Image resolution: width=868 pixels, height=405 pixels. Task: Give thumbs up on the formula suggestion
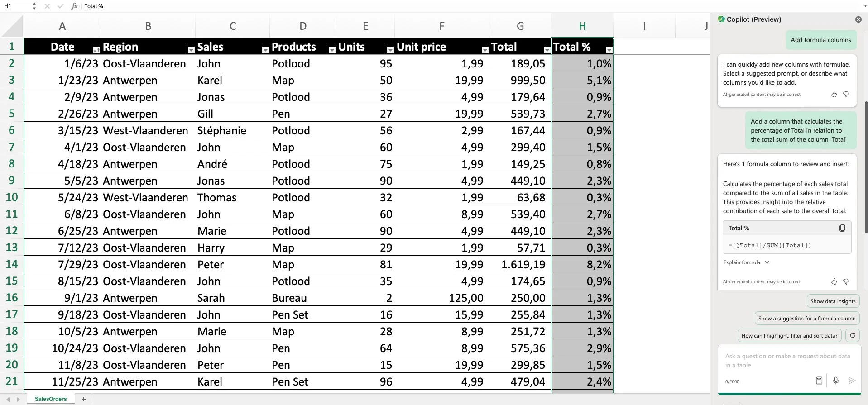tap(834, 281)
